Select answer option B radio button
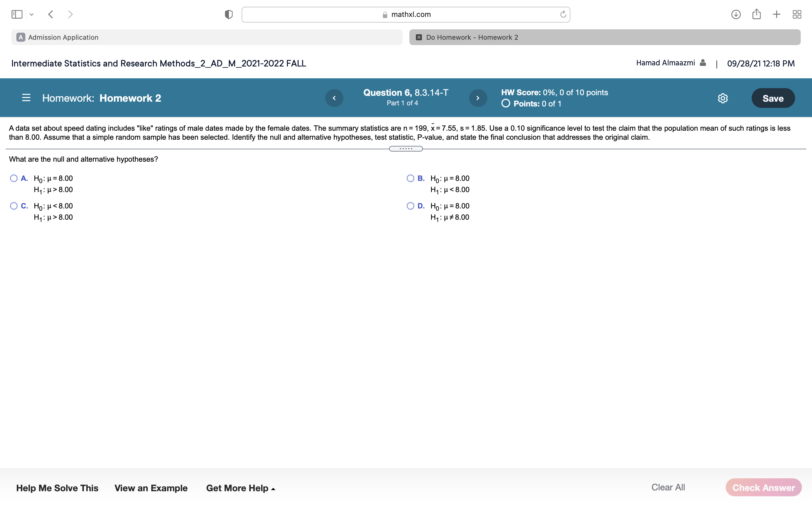This screenshot has width=812, height=507. [x=410, y=178]
